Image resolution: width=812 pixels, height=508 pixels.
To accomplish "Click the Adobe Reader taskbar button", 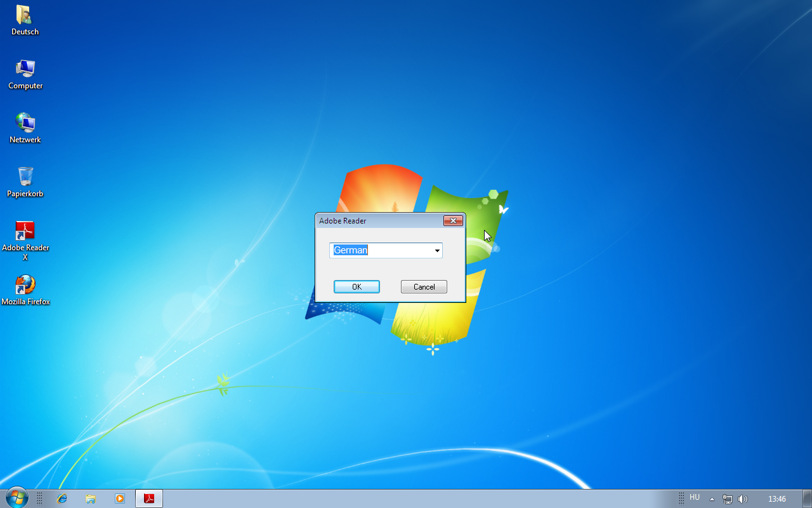I will 149,498.
